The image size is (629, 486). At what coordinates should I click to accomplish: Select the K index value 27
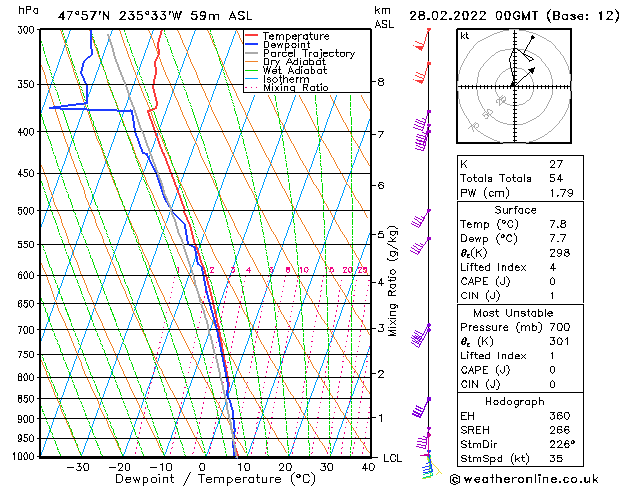point(556,164)
